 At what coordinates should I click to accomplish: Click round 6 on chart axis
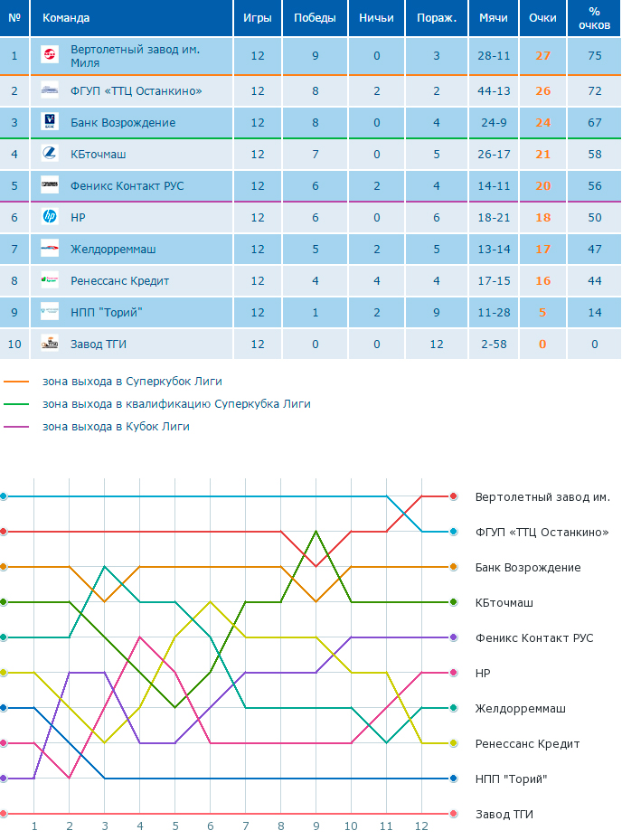[x=210, y=826]
